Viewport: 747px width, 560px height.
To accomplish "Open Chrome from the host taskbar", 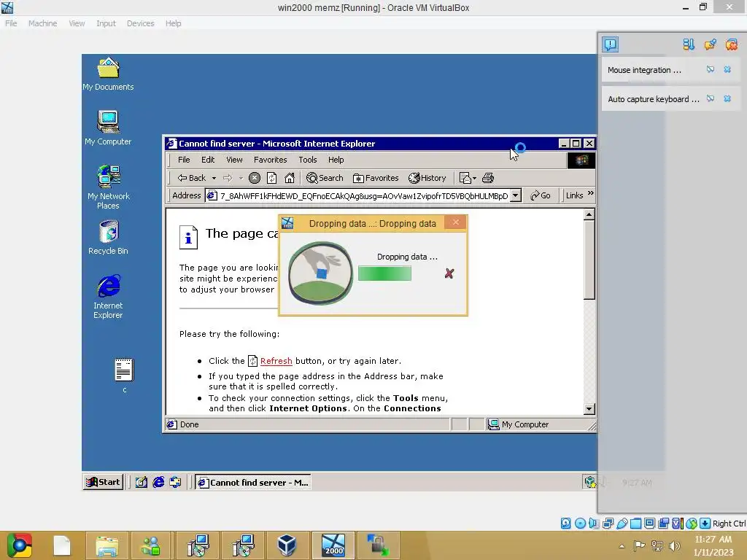I will point(19,545).
